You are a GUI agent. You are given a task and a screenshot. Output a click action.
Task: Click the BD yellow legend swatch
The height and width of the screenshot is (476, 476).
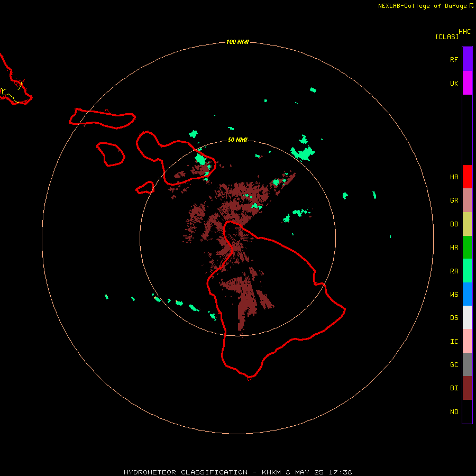point(467,224)
